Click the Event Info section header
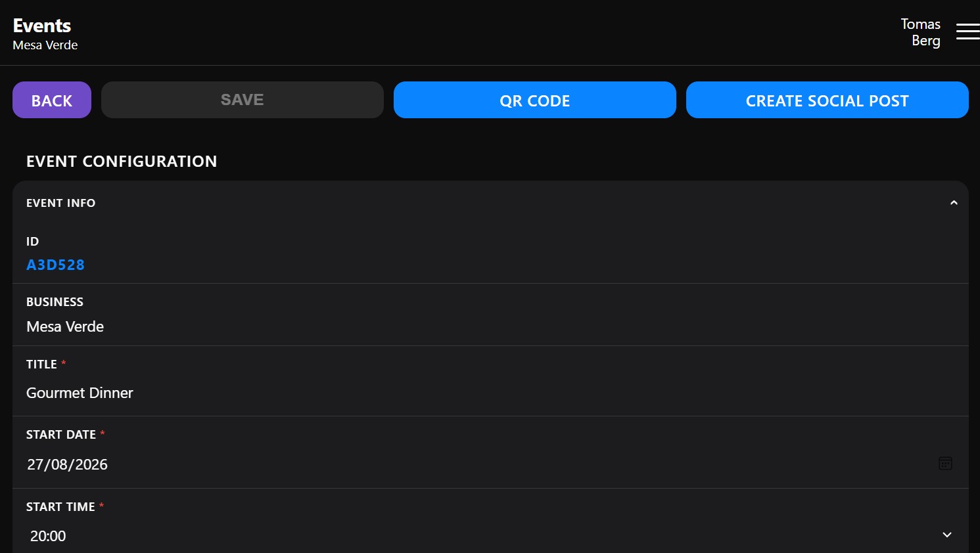Screen dimensions: 980x553 [x=490, y=203]
